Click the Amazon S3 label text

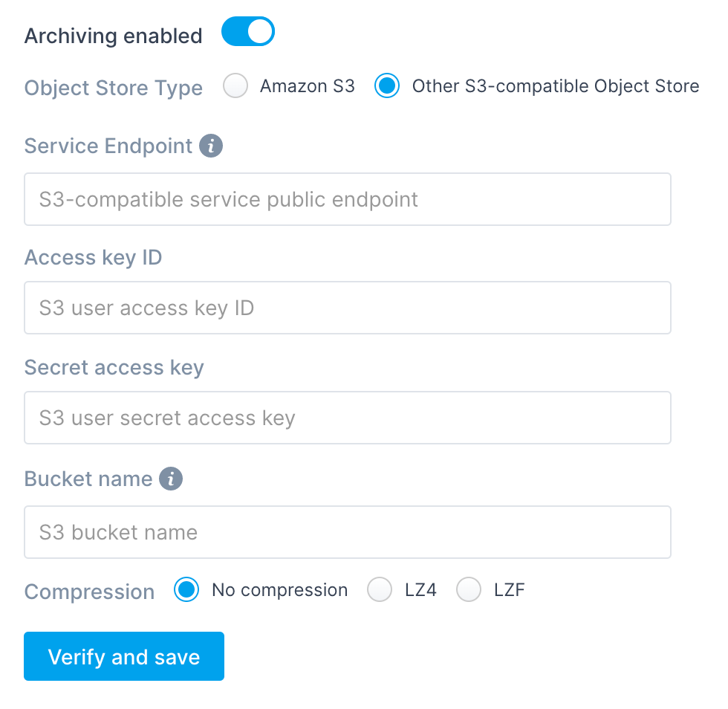point(308,86)
